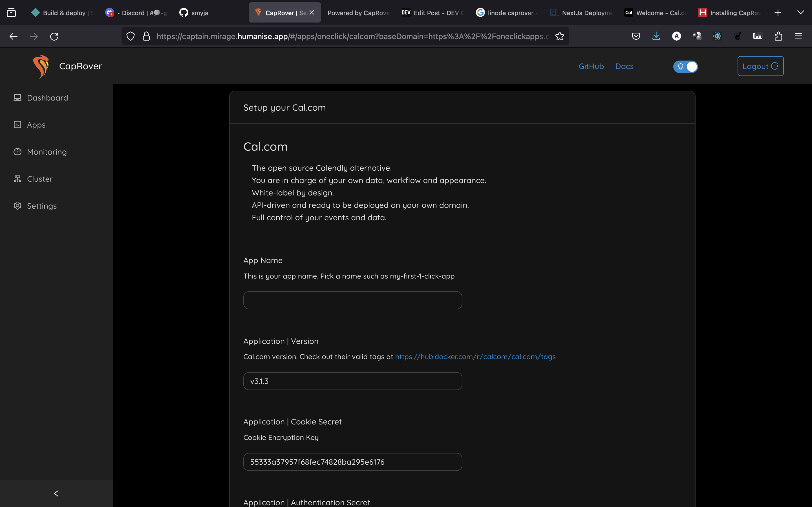Viewport: 812px width, 507px height.
Task: Open the extensions puzzle piece icon
Action: (x=778, y=36)
